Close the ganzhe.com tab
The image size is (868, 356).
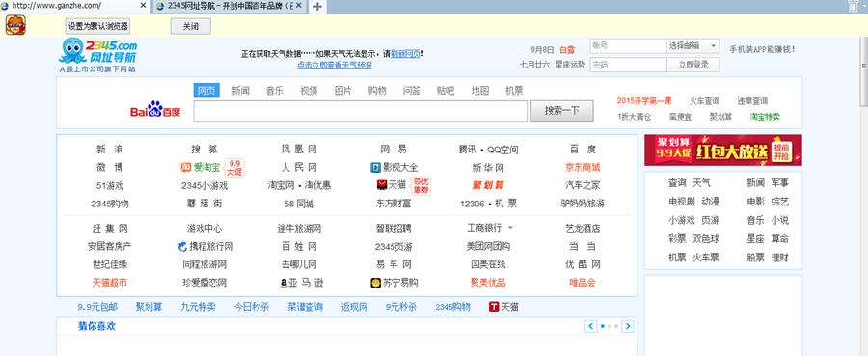coord(143,6)
